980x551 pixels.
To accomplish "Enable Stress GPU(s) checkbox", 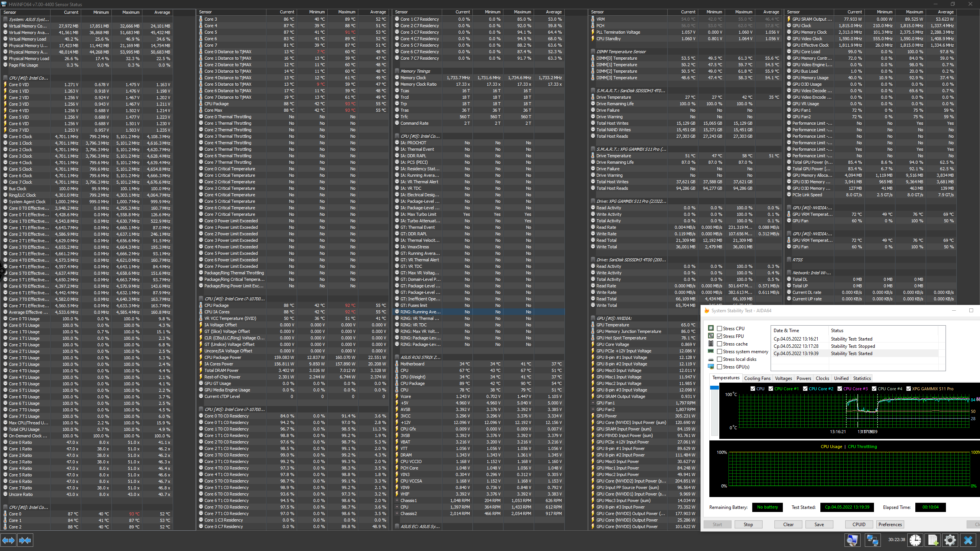I will click(720, 367).
